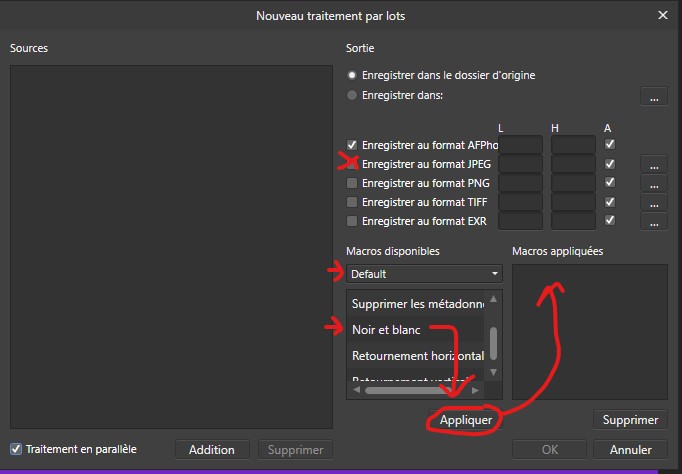Close the 'Nouveau traitement par lots' dialog
Viewport: 682px width, 474px height.
click(x=662, y=15)
